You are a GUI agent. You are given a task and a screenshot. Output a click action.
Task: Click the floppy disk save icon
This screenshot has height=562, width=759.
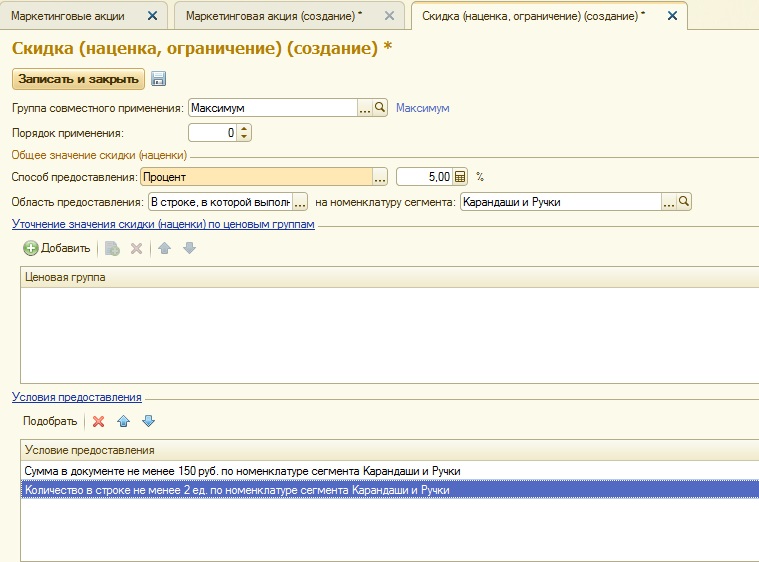point(159,80)
